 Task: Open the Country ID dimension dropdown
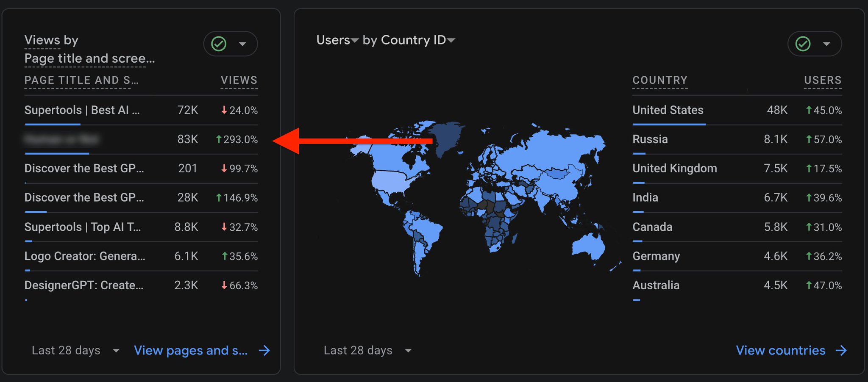click(x=418, y=40)
